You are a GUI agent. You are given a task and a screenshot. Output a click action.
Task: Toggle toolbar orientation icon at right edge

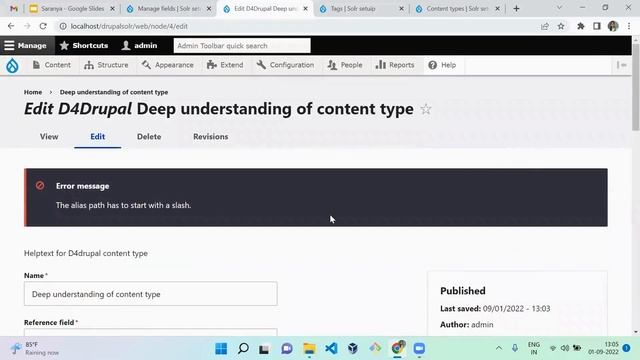[622, 65]
